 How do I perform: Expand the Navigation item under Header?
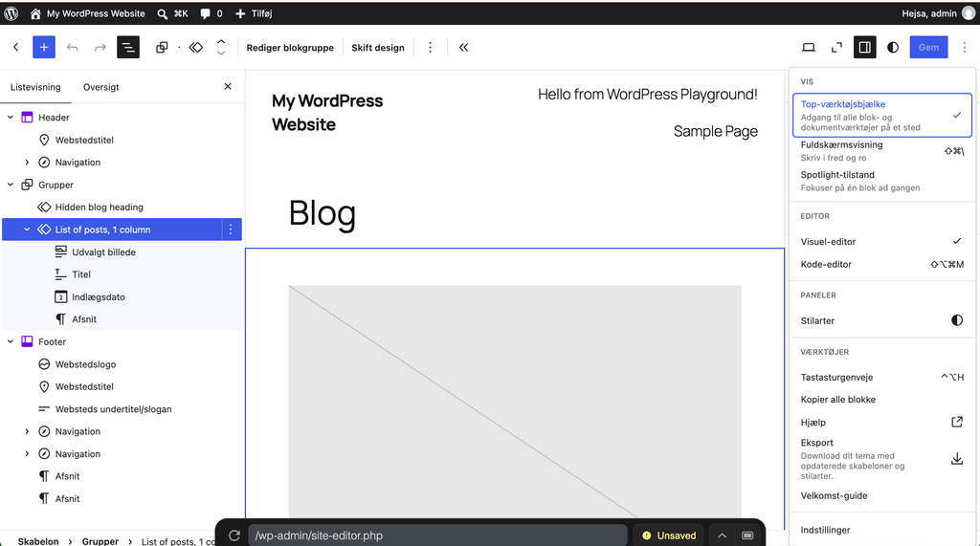(x=27, y=163)
